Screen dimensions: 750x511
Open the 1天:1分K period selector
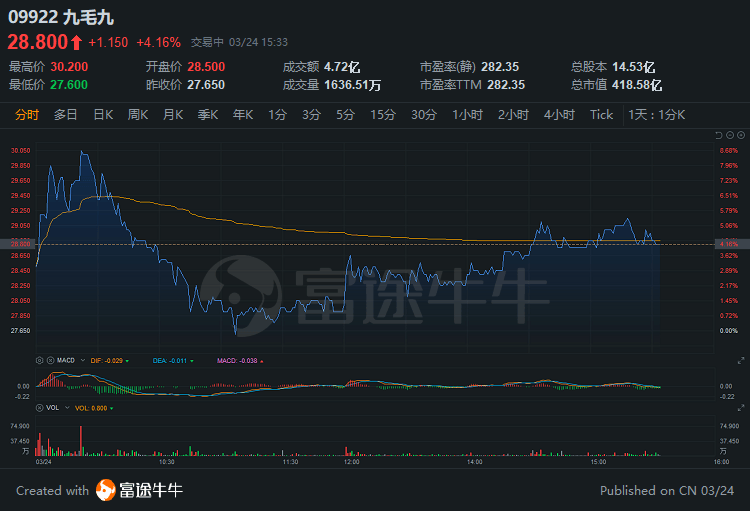coord(656,115)
